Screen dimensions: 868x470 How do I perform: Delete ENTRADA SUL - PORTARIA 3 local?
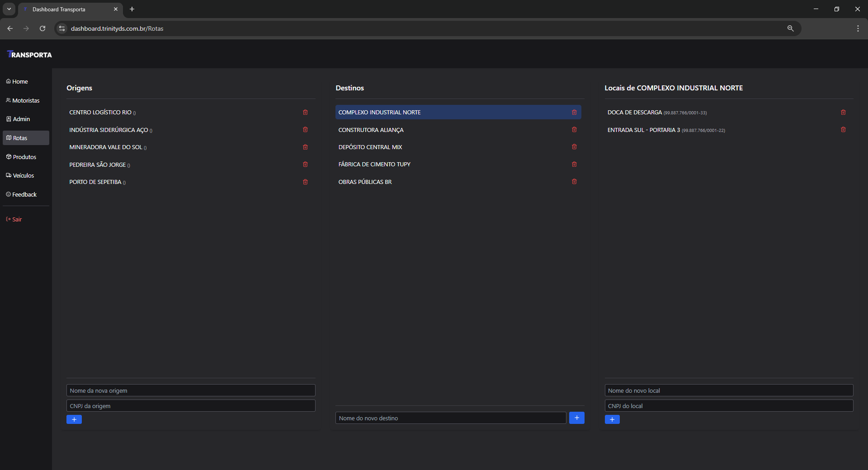pyautogui.click(x=843, y=130)
